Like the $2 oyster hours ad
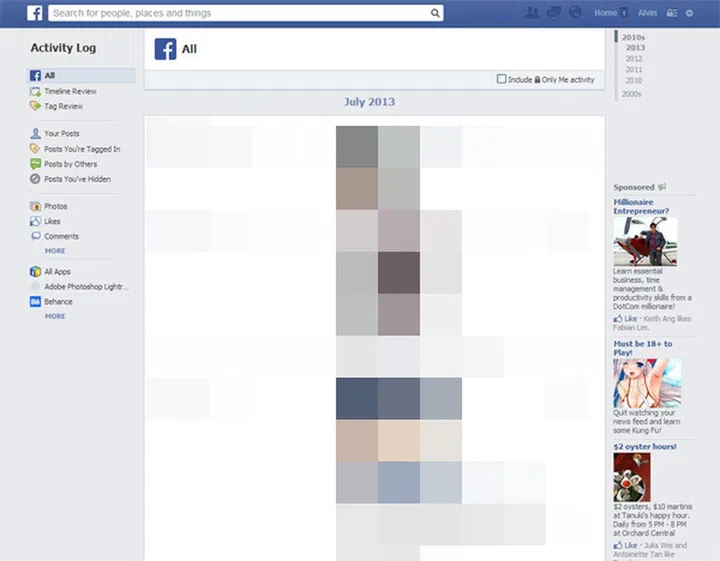Screen dimensions: 720x561 625,545
